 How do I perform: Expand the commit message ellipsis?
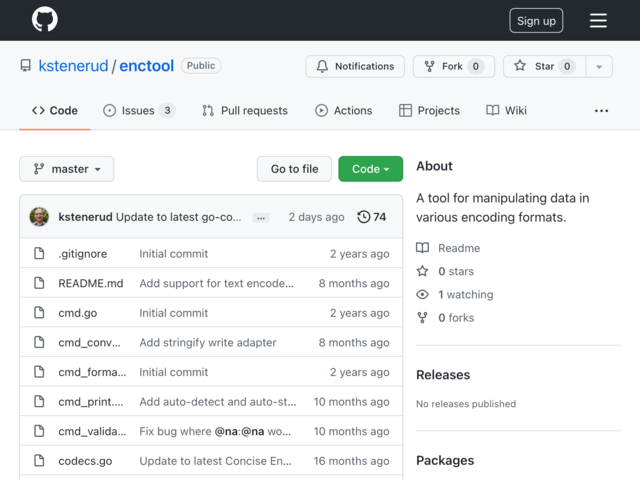pos(261,218)
